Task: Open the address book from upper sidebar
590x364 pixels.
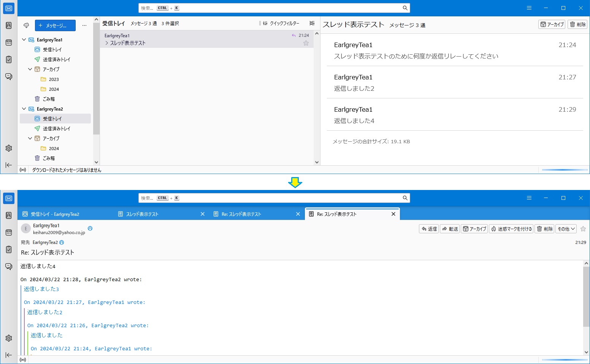Action: click(x=9, y=25)
